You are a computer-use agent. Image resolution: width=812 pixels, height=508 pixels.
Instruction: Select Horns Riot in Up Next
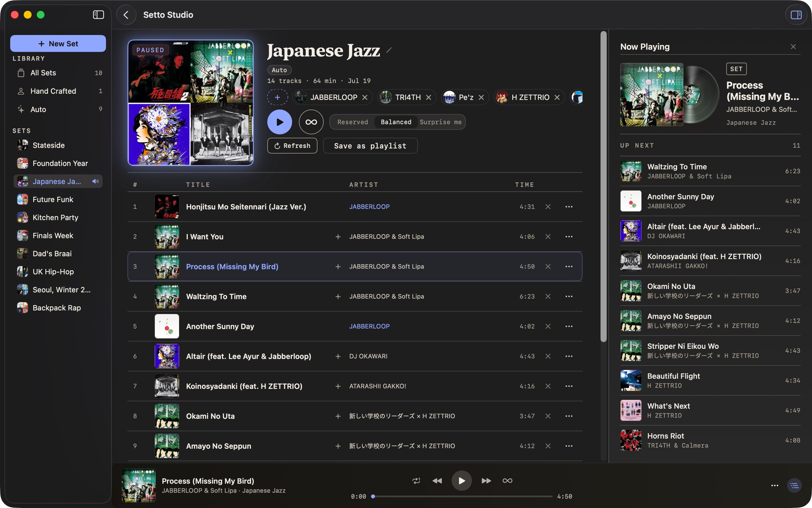pos(710,440)
